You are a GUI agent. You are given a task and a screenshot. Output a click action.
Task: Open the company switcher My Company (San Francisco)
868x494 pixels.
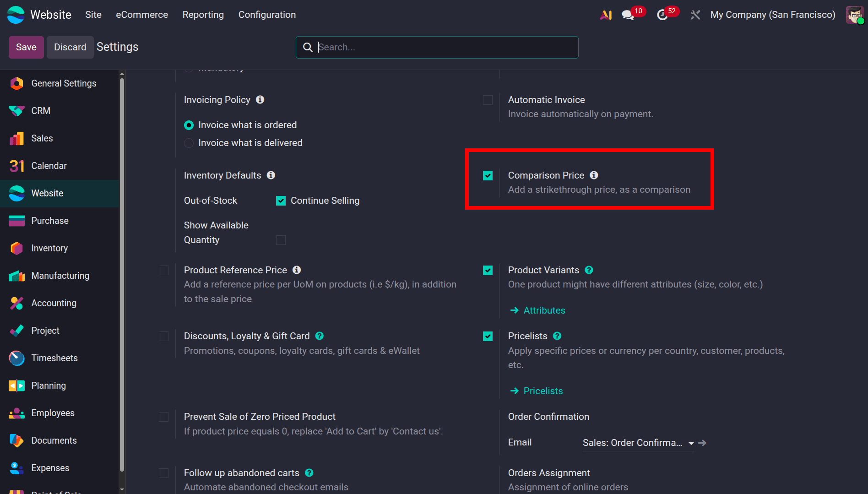coord(773,15)
